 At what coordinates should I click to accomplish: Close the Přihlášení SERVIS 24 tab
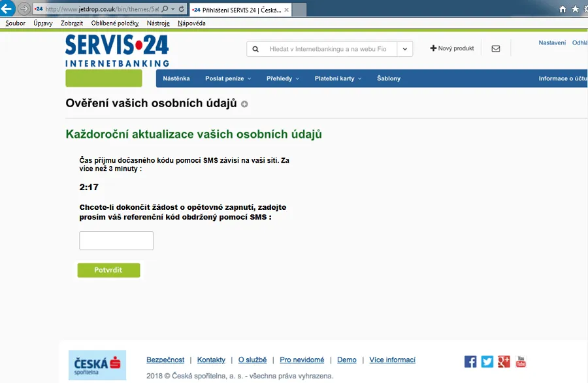287,10
